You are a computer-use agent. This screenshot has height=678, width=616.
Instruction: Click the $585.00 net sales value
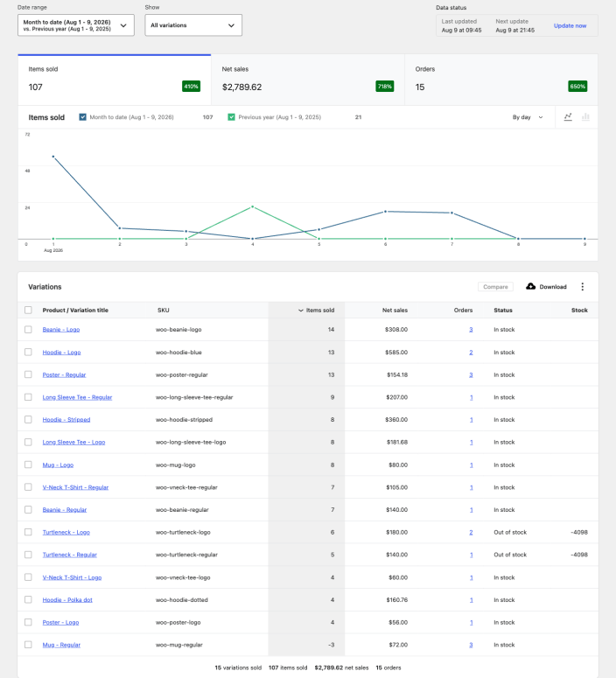(x=396, y=352)
